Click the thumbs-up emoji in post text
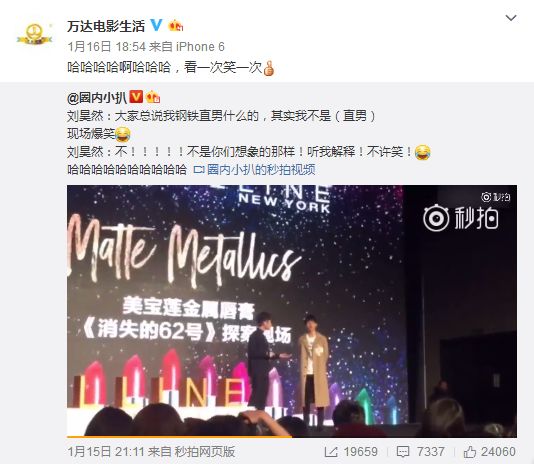Image resolution: width=534 pixels, height=464 pixels. coord(269,68)
